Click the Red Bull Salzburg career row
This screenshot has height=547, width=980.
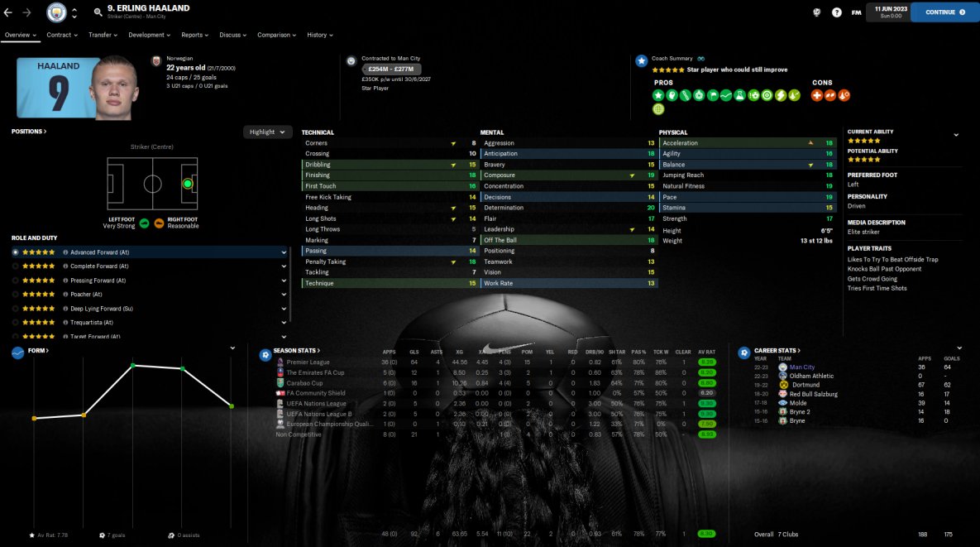click(858, 395)
